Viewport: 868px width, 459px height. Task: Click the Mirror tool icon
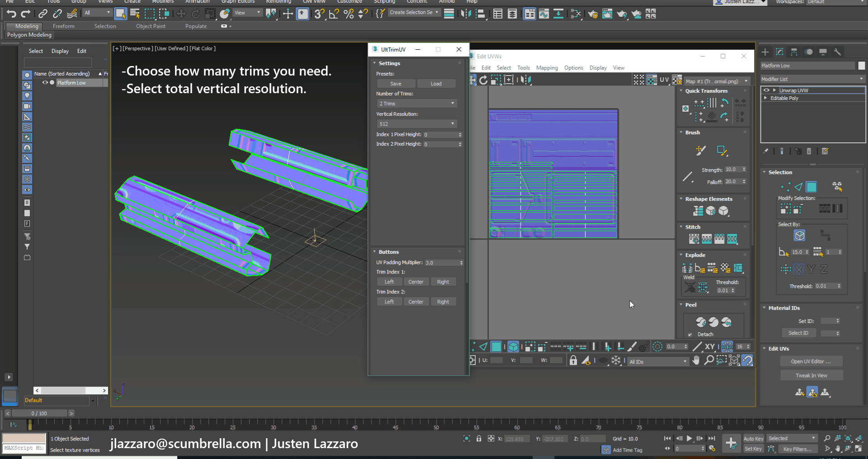coord(466,14)
